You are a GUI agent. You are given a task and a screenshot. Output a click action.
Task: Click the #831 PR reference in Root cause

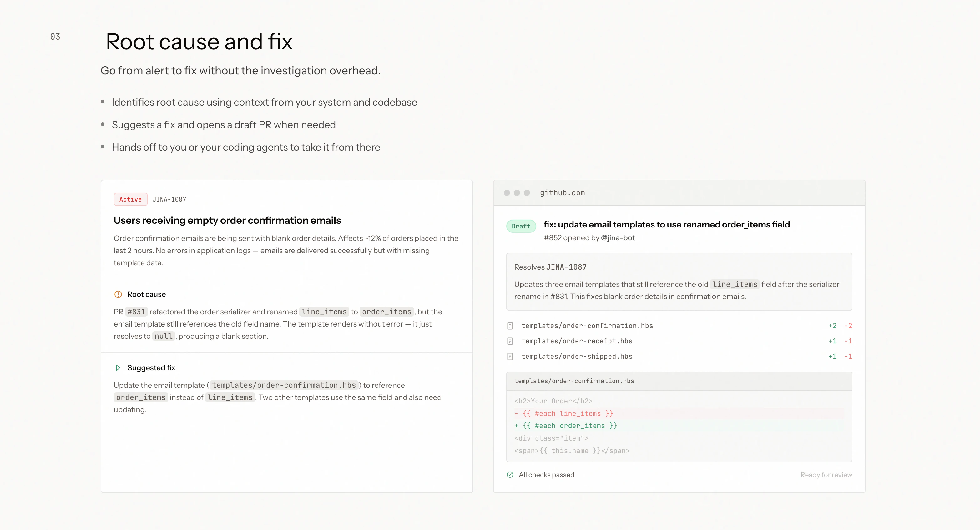tap(136, 312)
